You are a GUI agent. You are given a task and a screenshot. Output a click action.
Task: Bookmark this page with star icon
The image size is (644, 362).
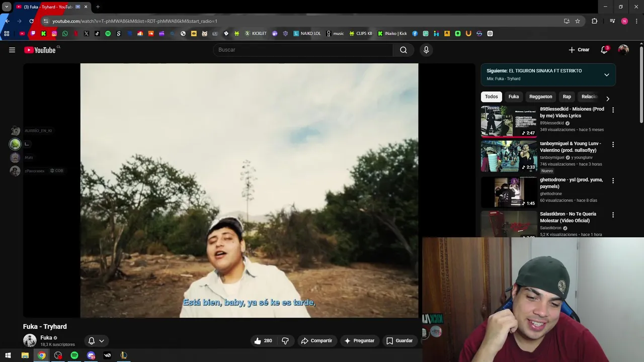coord(578,21)
